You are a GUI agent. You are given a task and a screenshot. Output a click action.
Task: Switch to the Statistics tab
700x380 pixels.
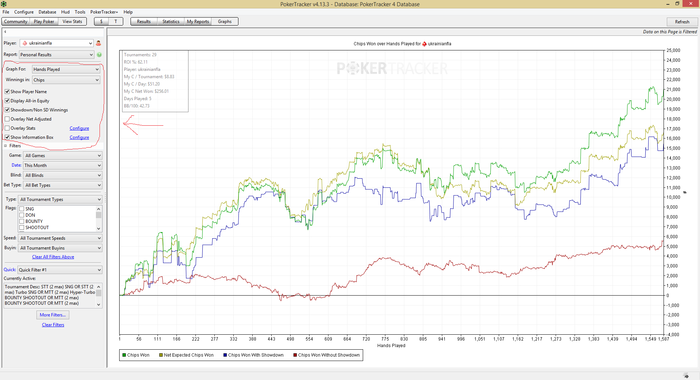coord(171,21)
